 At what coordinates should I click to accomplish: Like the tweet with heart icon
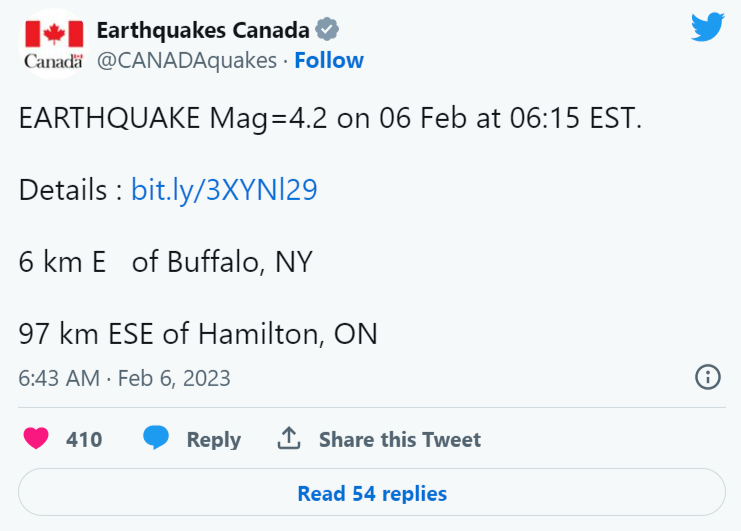point(36,438)
